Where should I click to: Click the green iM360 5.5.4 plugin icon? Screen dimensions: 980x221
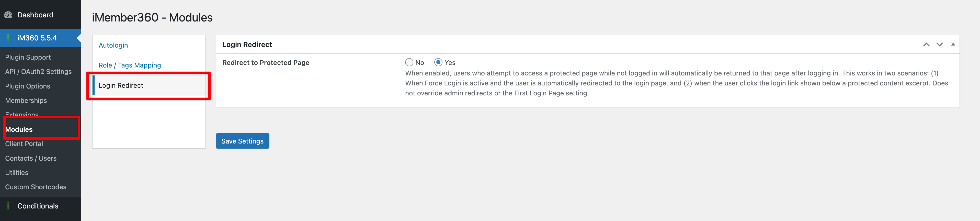(x=8, y=38)
